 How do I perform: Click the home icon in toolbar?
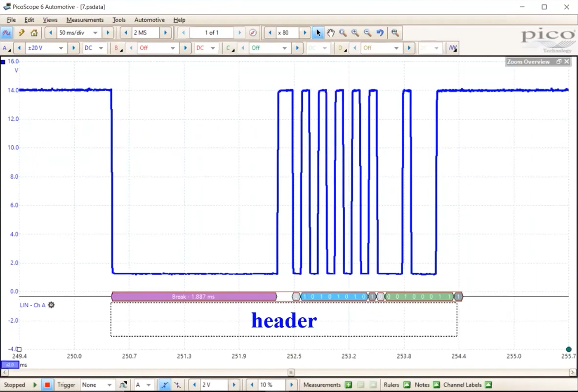pyautogui.click(x=34, y=33)
